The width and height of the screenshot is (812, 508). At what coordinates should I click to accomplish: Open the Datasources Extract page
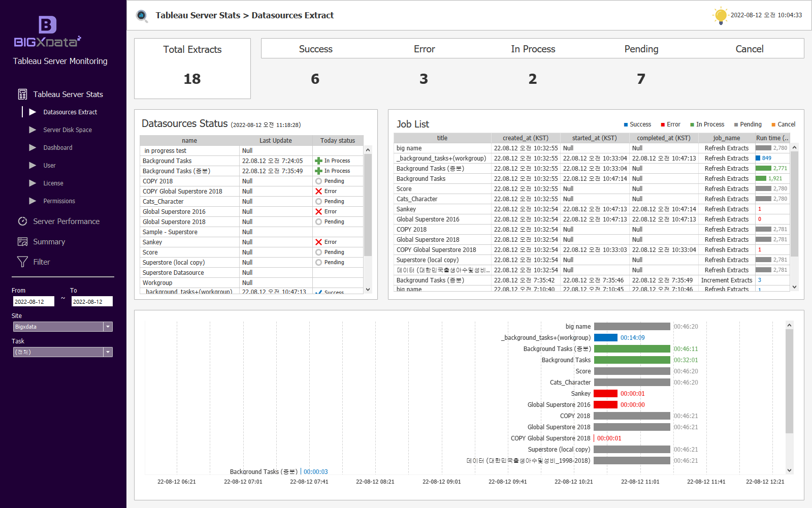pyautogui.click(x=70, y=112)
